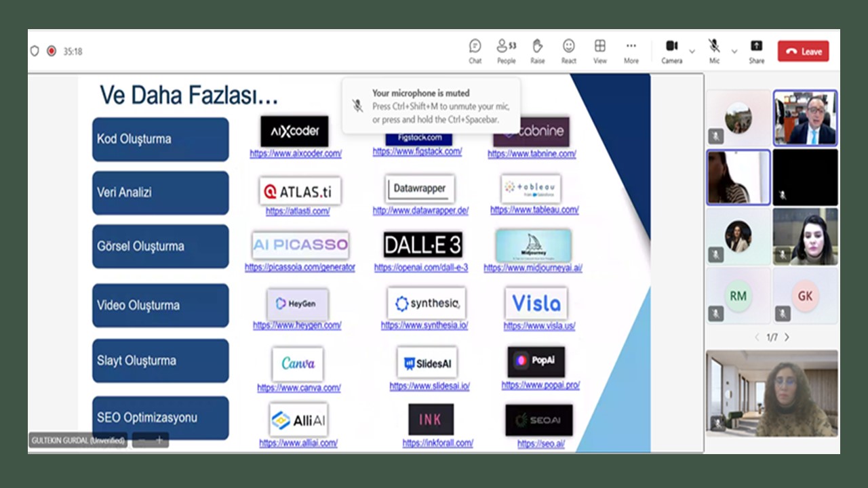Open the More actions menu
This screenshot has height=488, width=868.
click(x=631, y=52)
